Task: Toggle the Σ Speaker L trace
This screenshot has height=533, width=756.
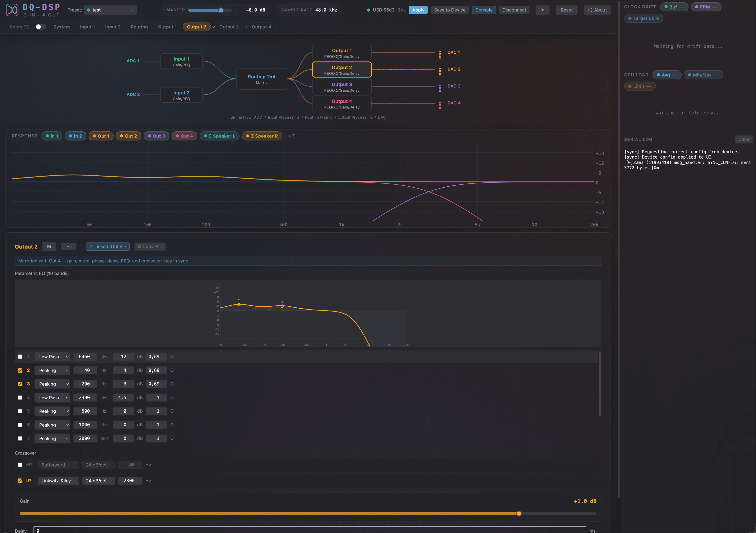Action: pos(220,136)
